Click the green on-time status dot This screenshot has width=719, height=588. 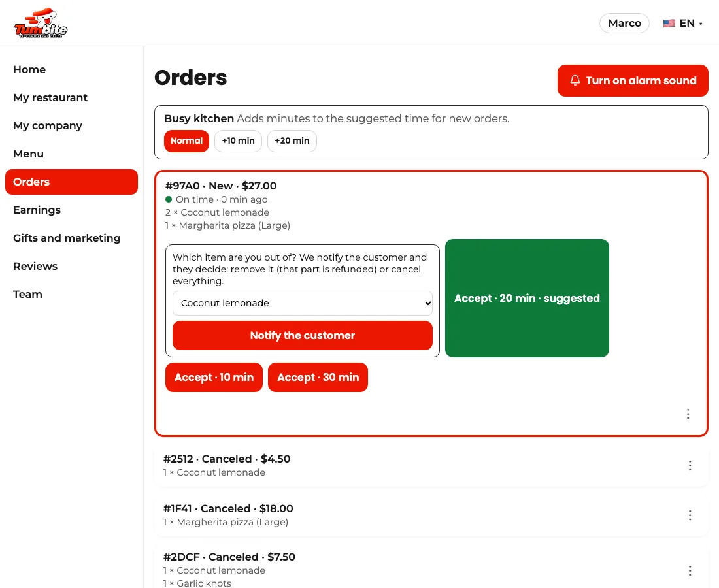click(169, 199)
